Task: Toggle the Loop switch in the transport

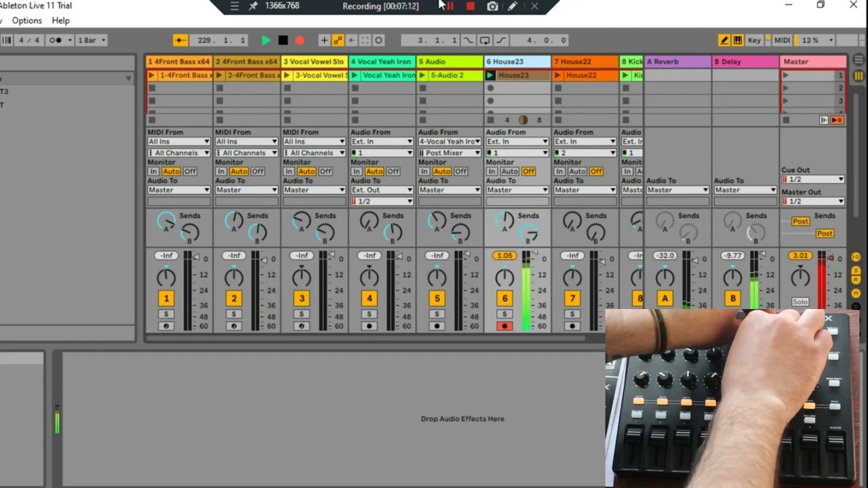Action: [485, 41]
